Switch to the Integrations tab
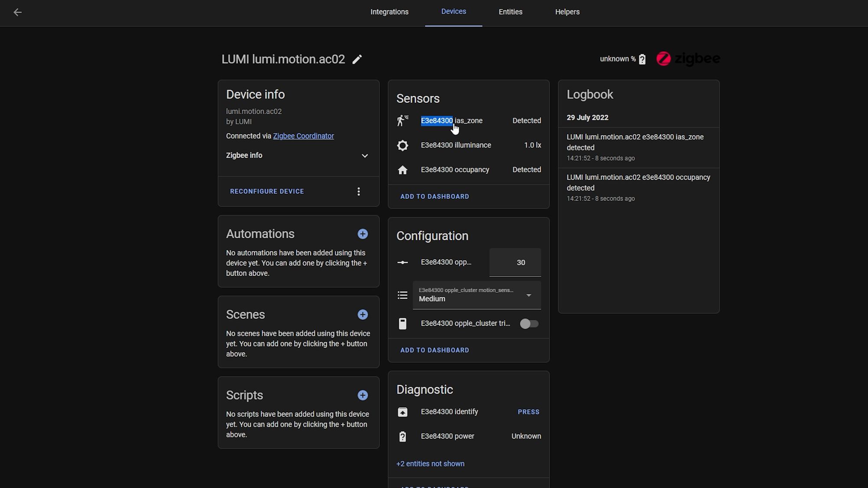This screenshot has width=868, height=488. [x=389, y=12]
